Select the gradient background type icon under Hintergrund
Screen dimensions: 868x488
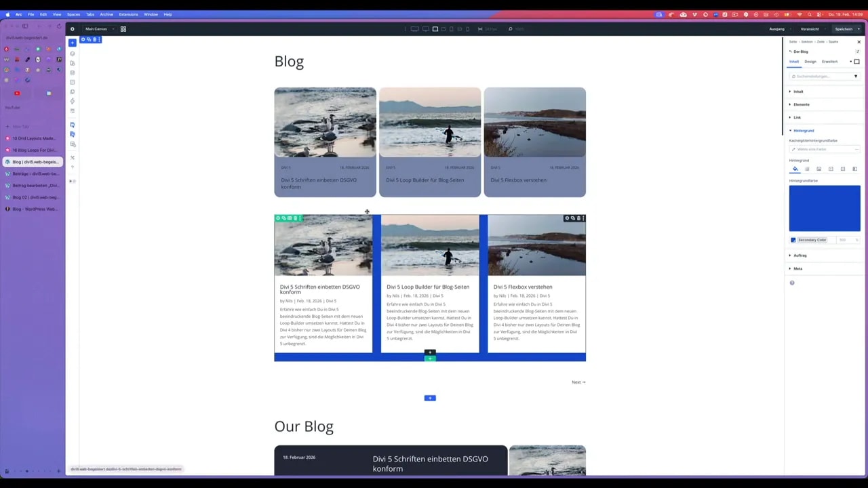click(x=807, y=169)
